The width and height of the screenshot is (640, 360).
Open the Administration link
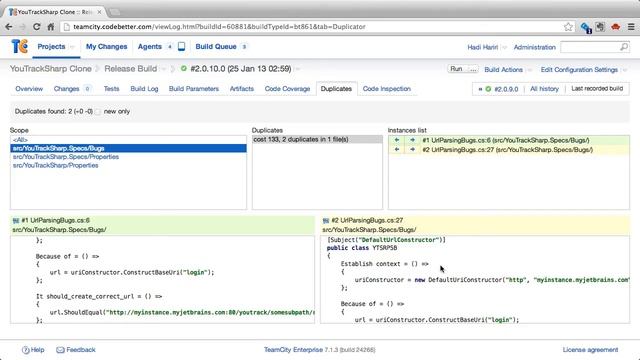pyautogui.click(x=535, y=47)
